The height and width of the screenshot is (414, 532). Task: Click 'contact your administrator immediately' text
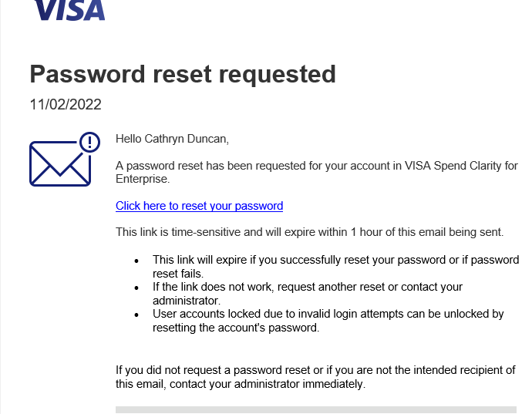point(268,384)
